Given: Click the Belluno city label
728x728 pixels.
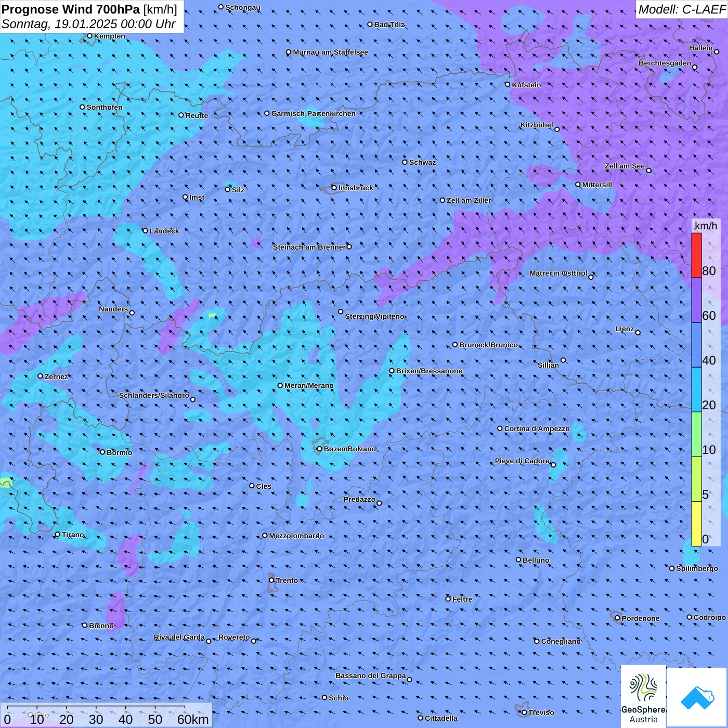Looking at the screenshot, I should (536, 560).
